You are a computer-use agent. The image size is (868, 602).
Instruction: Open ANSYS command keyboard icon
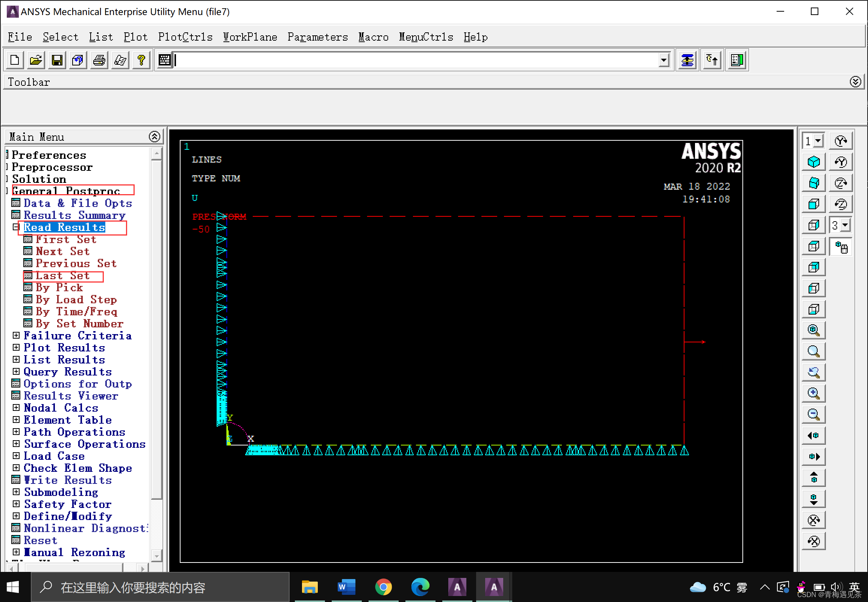[165, 60]
